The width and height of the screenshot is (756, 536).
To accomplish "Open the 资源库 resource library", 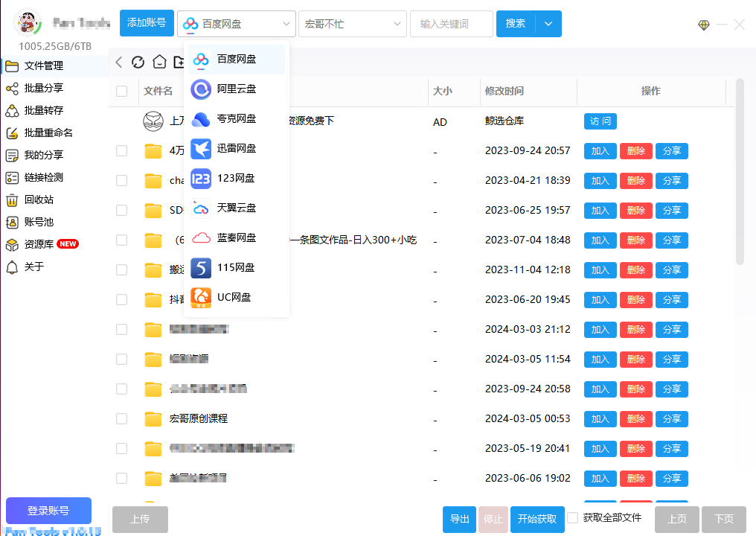I will coord(37,243).
